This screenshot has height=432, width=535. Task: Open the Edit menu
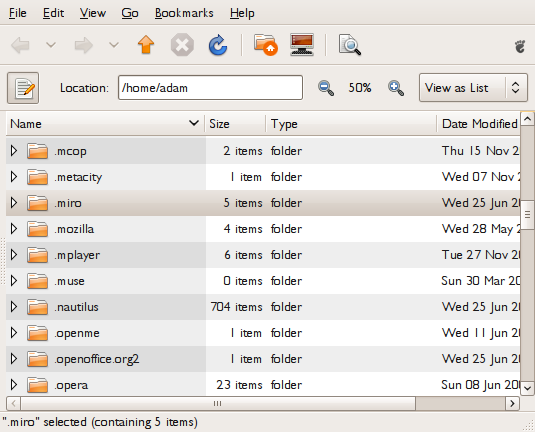[54, 13]
